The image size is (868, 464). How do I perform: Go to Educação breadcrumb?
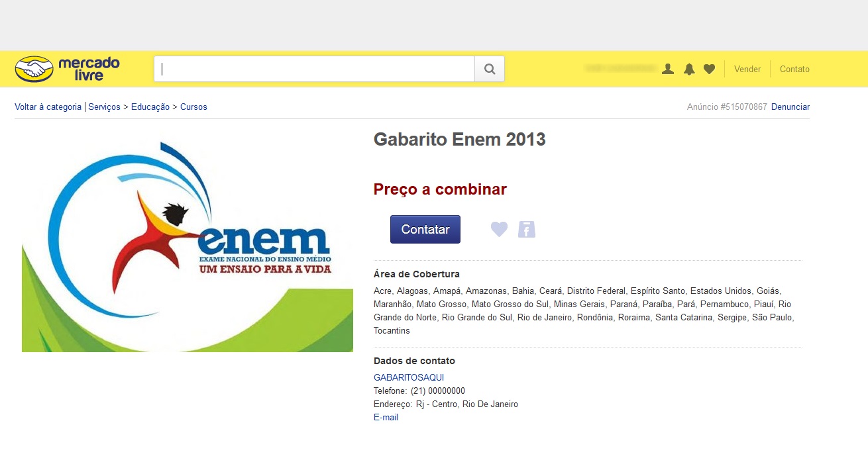(150, 107)
